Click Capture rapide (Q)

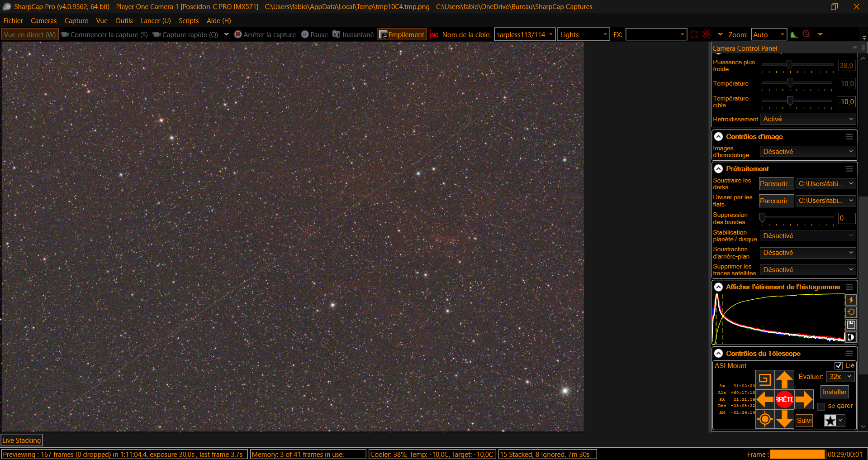pyautogui.click(x=185, y=35)
